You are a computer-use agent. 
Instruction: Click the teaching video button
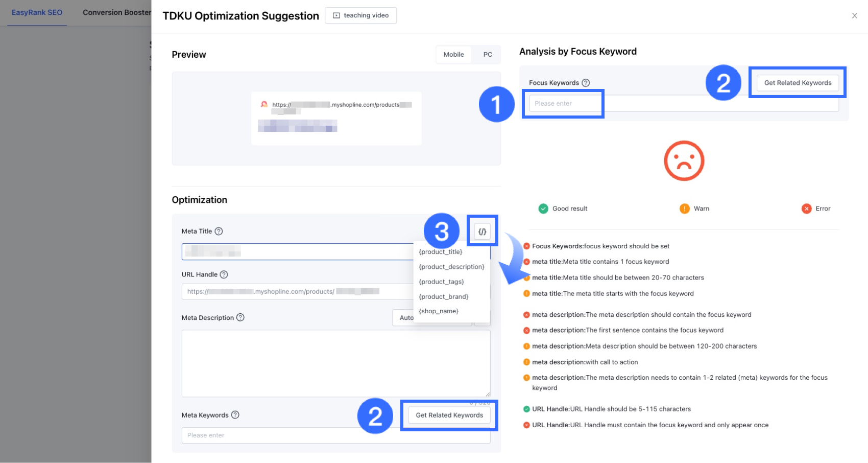tap(361, 15)
